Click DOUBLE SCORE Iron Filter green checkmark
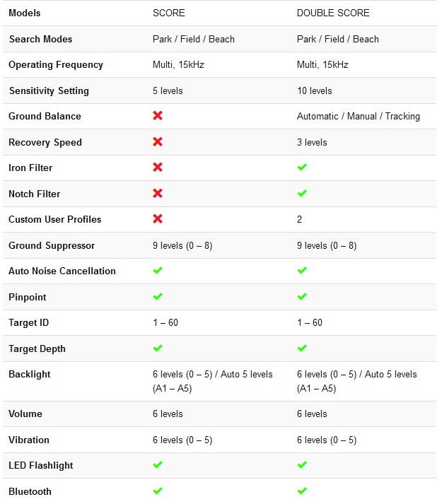 tap(302, 168)
